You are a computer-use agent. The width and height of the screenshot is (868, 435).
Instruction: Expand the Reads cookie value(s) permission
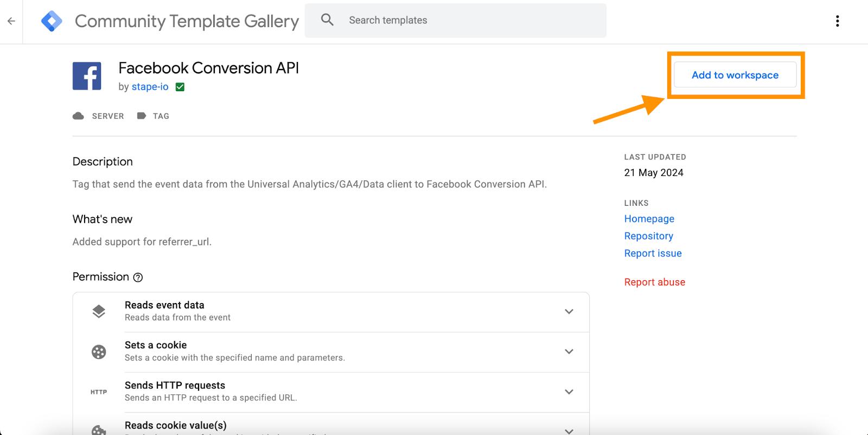tap(569, 431)
